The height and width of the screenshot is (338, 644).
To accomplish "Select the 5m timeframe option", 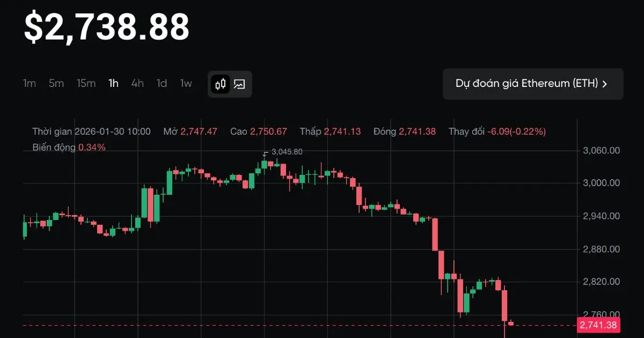I will click(56, 84).
